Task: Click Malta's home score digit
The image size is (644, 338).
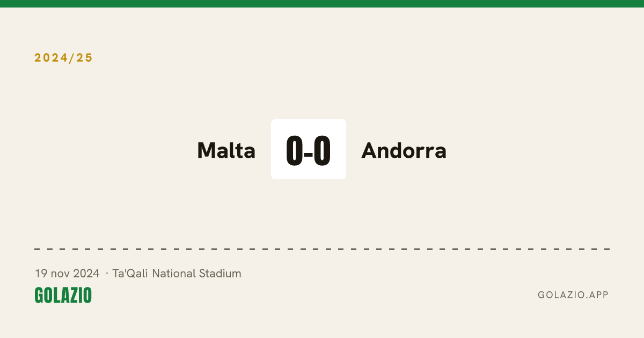Action: click(295, 151)
